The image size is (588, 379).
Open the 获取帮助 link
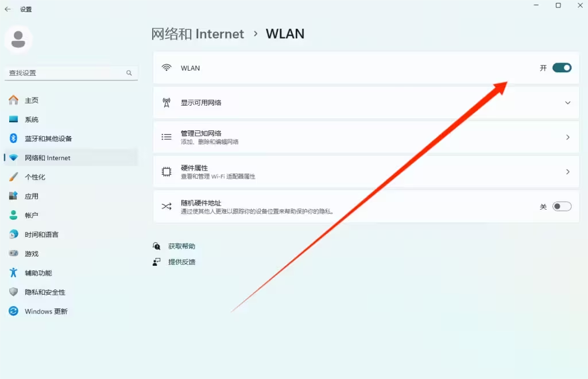tap(181, 246)
